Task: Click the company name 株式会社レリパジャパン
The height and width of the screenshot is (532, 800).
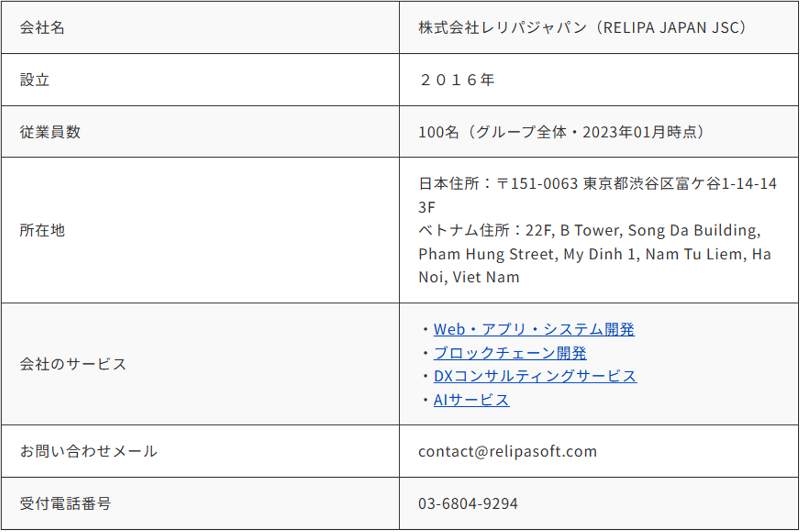Action: point(502,28)
